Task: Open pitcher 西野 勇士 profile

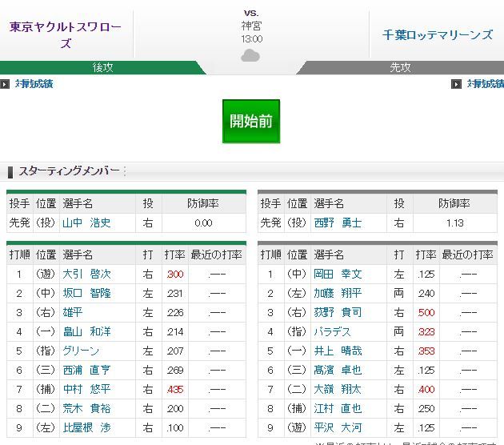Action: [x=338, y=222]
